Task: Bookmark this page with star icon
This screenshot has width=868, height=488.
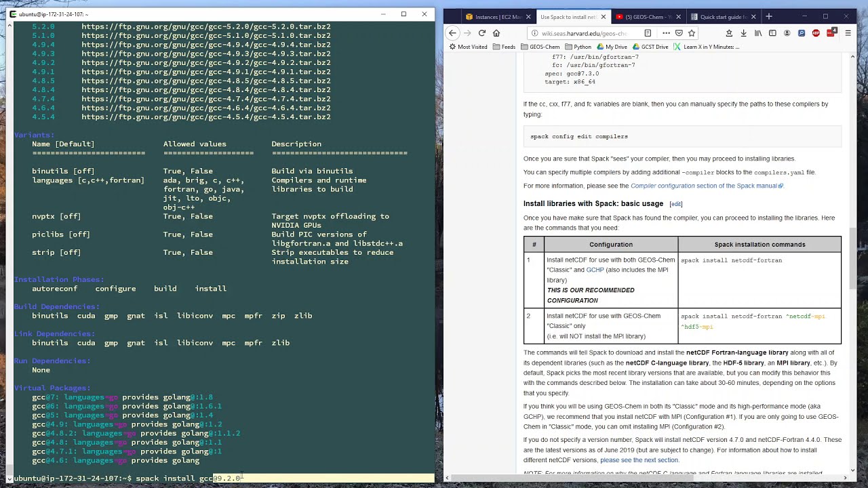Action: pyautogui.click(x=691, y=33)
